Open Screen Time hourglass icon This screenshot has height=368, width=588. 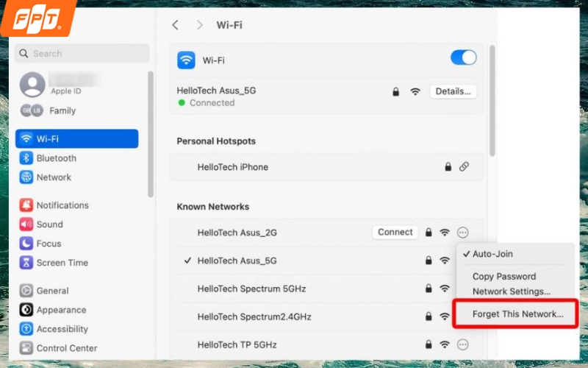click(26, 263)
